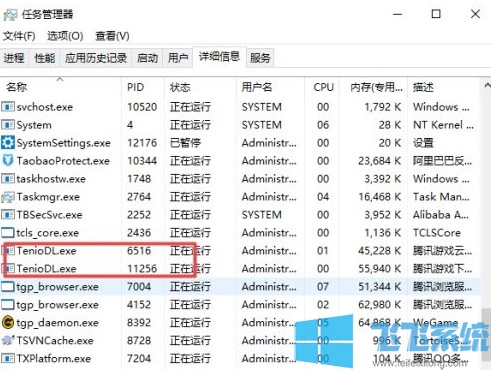Select the TXPlatform.exe name text

54,359
